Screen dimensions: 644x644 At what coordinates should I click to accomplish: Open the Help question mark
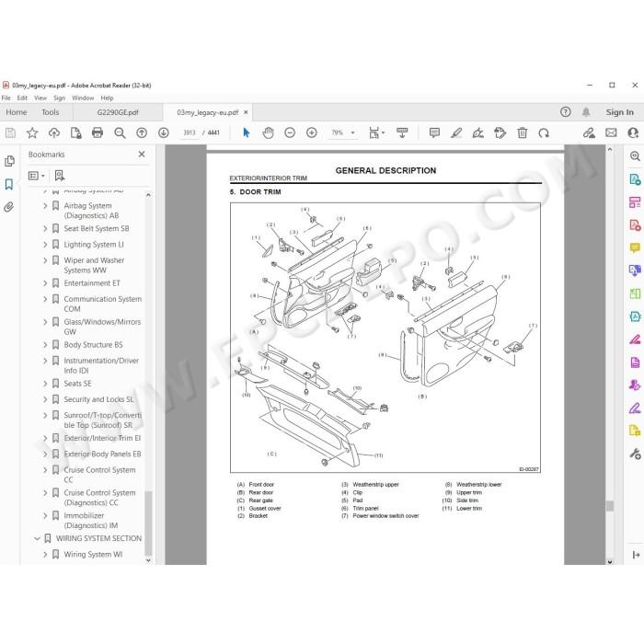[566, 112]
